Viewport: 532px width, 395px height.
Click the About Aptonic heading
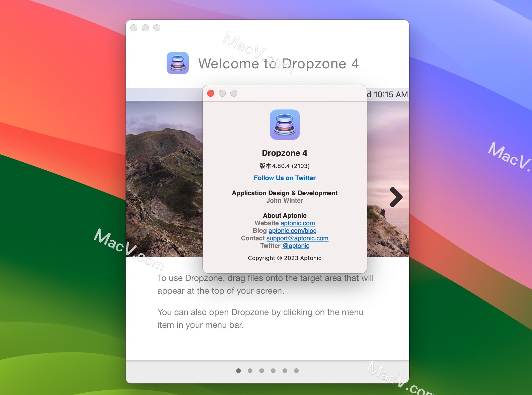pyautogui.click(x=285, y=215)
